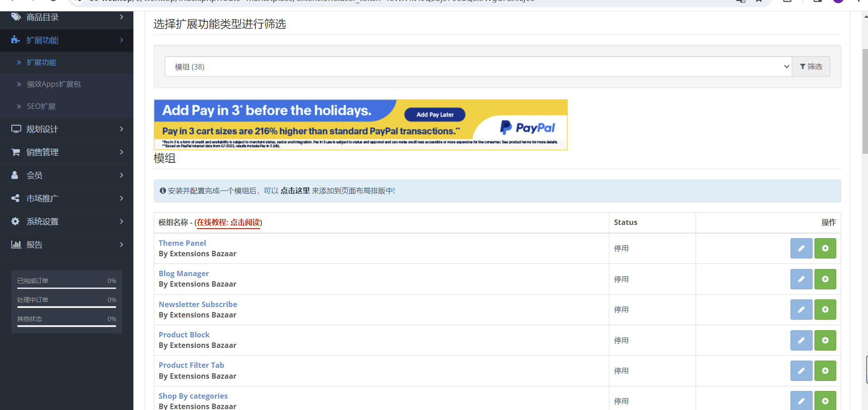Open the Product Block module link
868x410 pixels.
(x=184, y=335)
